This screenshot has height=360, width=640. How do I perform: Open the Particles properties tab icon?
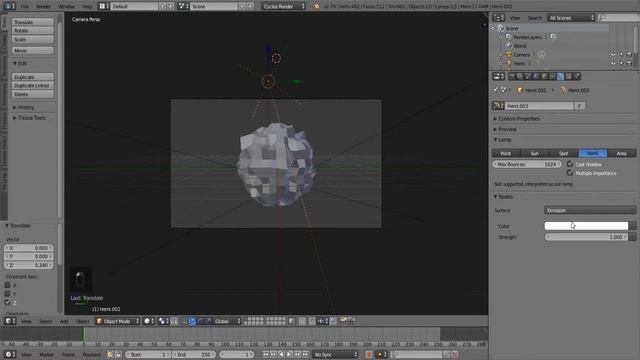click(577, 76)
